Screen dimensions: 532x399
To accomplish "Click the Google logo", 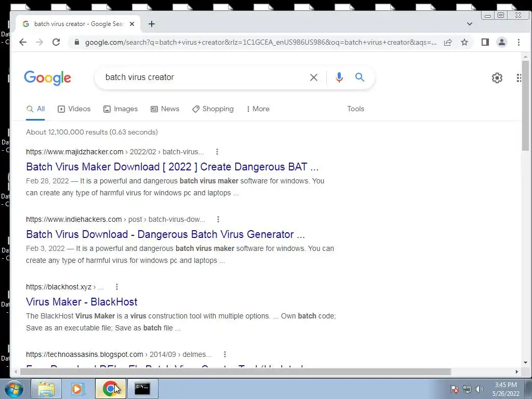I will [47, 78].
